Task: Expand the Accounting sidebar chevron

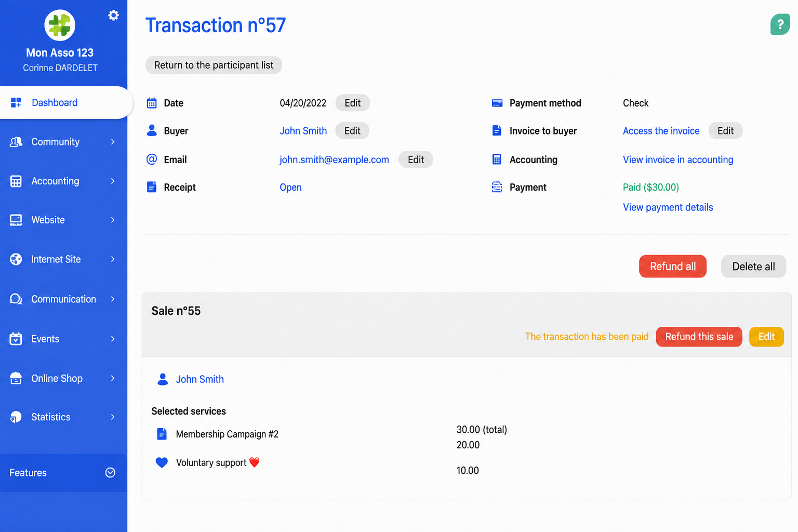Action: [113, 181]
